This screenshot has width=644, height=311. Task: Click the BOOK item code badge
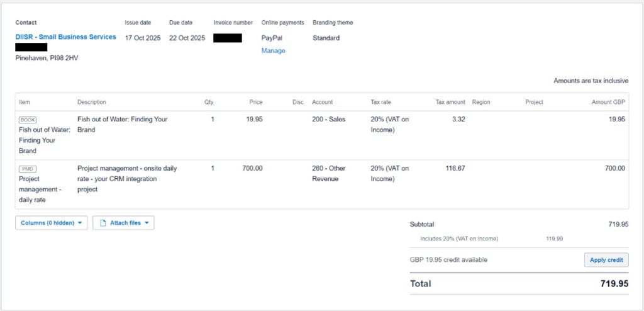(28, 120)
